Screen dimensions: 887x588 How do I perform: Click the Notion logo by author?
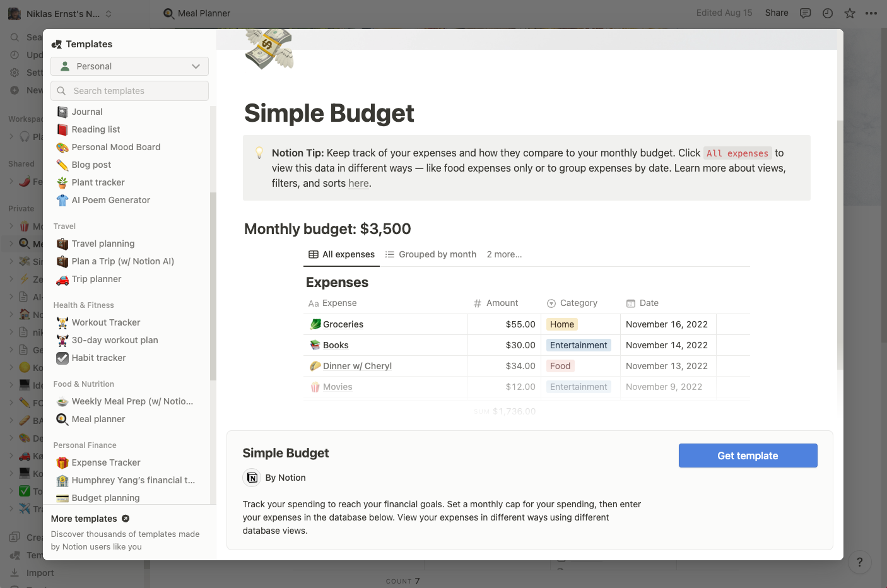(252, 478)
